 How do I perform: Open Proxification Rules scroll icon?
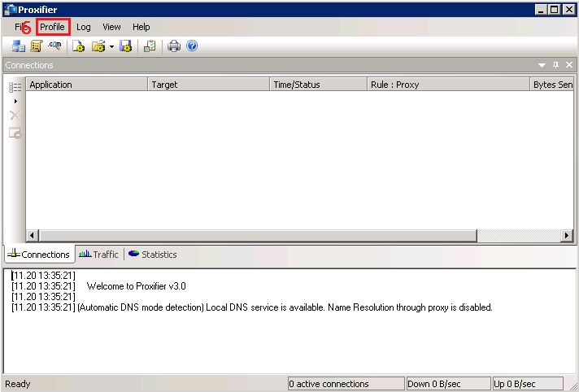point(37,46)
